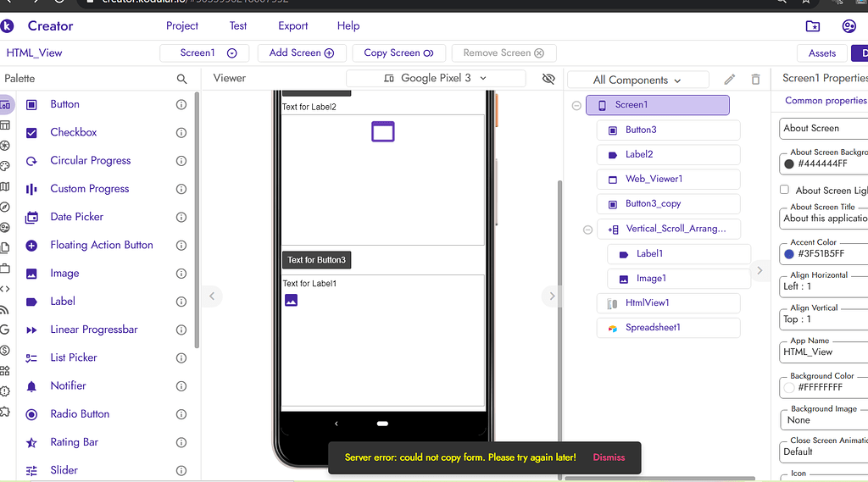
Task: Click the Accent Color swatch
Action: 789,253
